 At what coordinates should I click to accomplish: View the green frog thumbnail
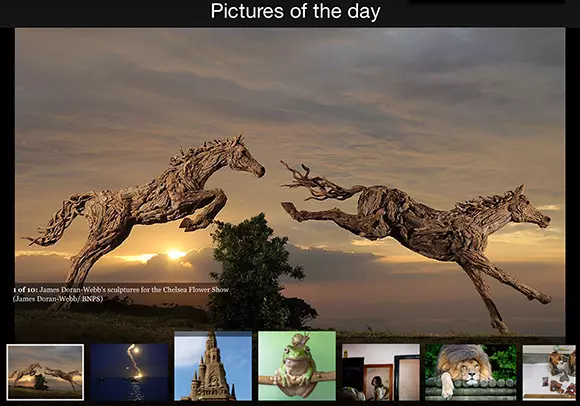pyautogui.click(x=297, y=366)
